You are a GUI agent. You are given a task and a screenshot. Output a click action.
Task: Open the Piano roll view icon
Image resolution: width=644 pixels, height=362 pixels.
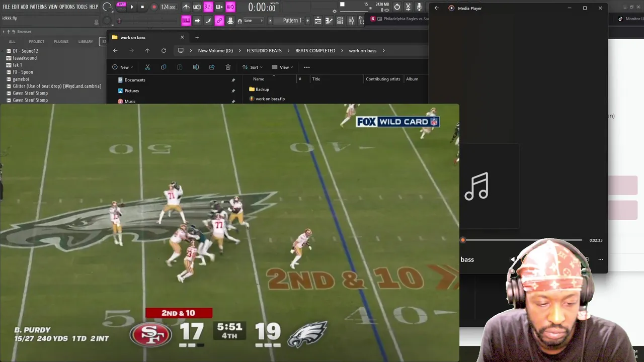click(329, 21)
